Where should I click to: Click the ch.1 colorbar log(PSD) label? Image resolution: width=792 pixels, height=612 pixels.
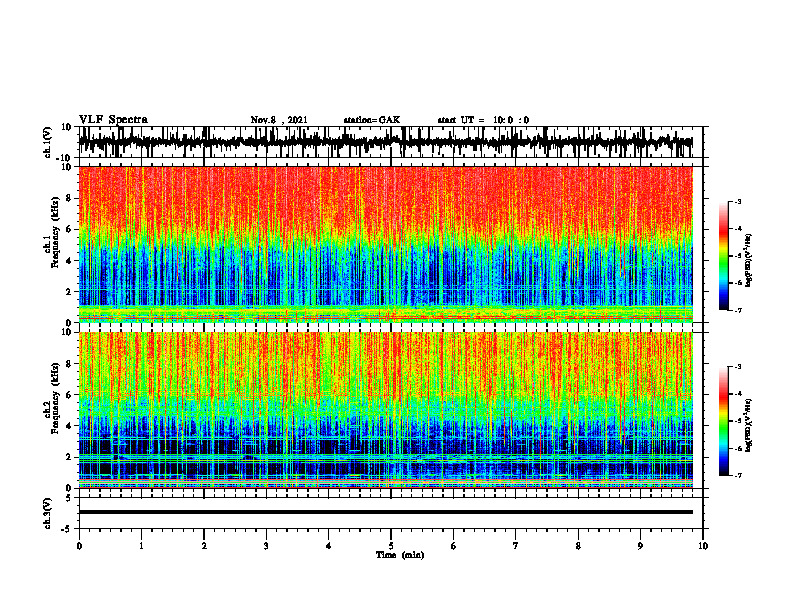[x=749, y=261]
